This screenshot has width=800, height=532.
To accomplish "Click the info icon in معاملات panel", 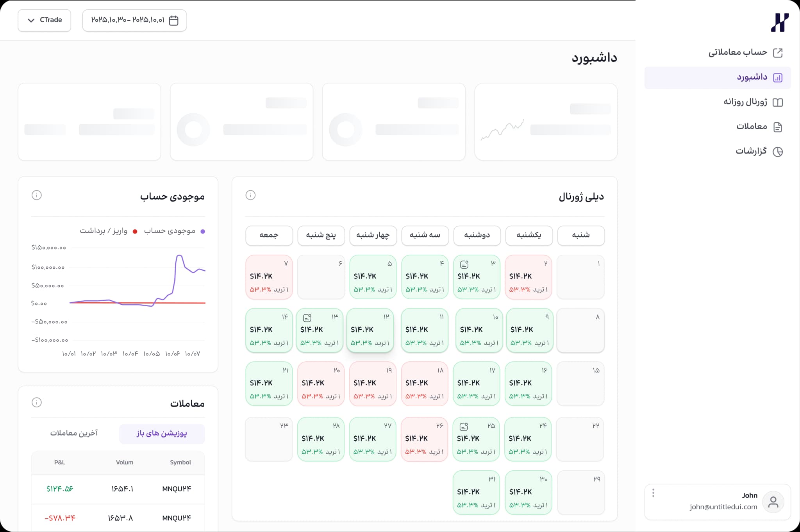I will [x=37, y=402].
